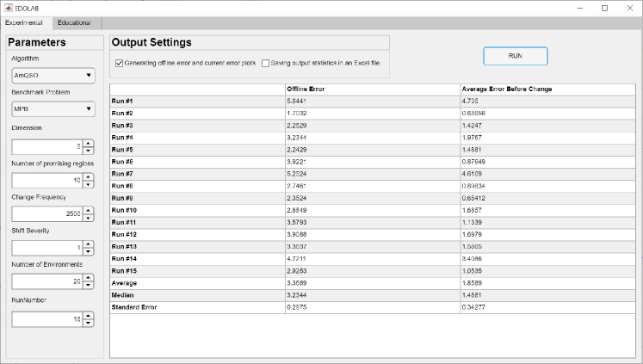643x364 pixels.
Task: Click the Change Frequency field showing 2500
Action: pos(47,214)
